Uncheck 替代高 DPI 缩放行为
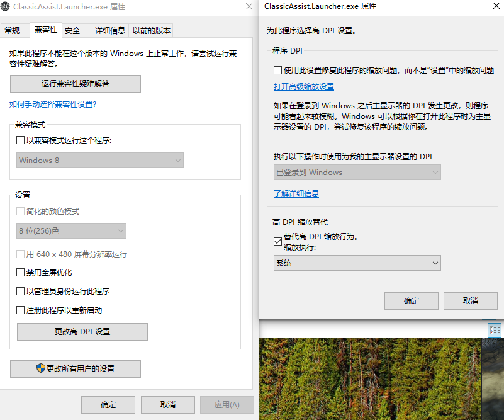 coord(277,241)
